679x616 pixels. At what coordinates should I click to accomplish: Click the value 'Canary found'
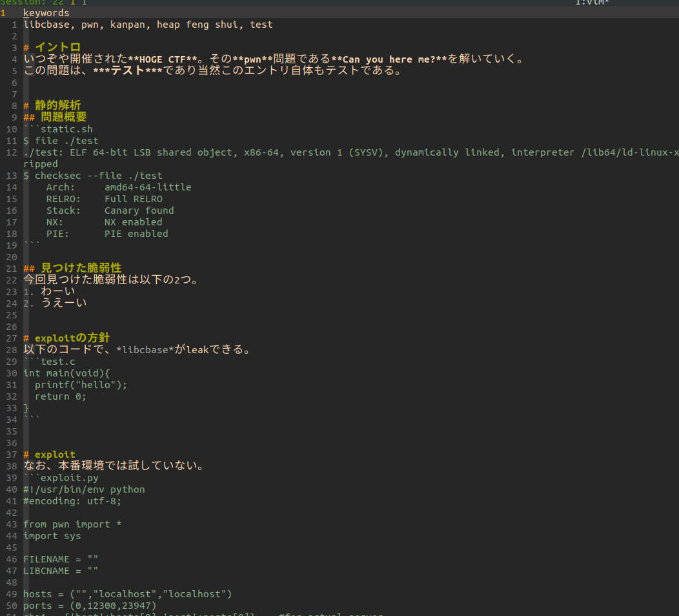point(139,210)
